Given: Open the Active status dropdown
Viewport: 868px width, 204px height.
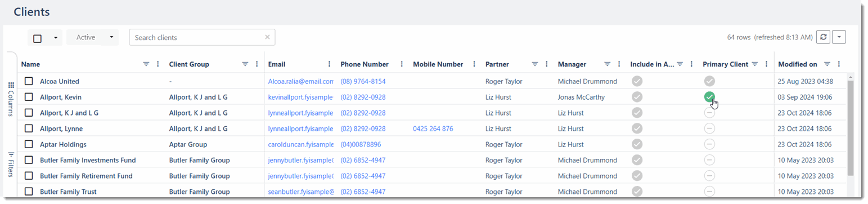Looking at the screenshot, I should pyautogui.click(x=93, y=37).
